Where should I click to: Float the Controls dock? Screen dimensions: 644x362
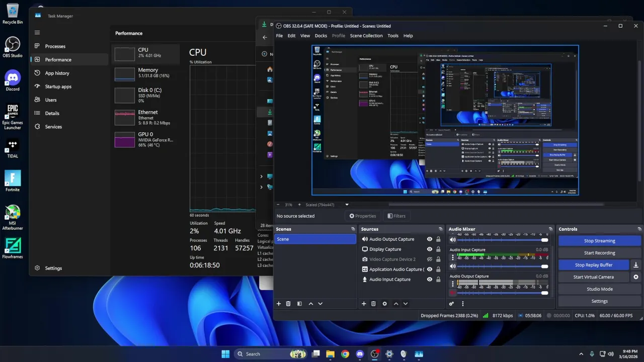pos(639,229)
